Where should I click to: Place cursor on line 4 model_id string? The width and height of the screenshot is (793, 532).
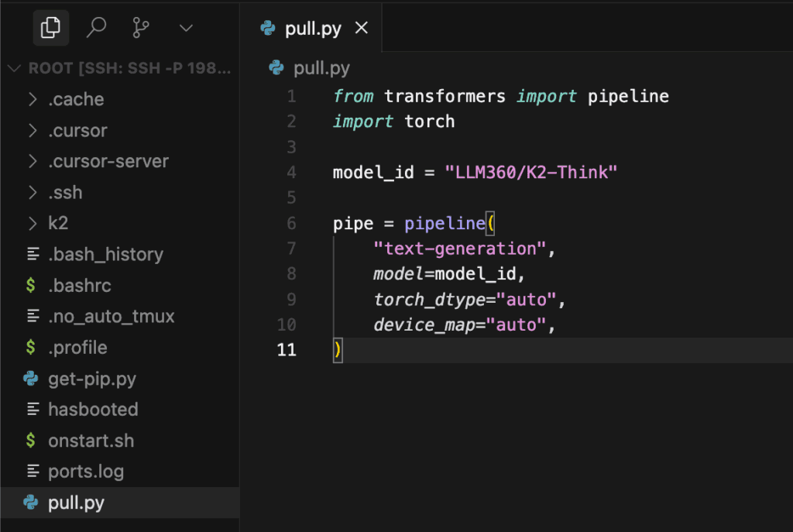click(x=530, y=172)
